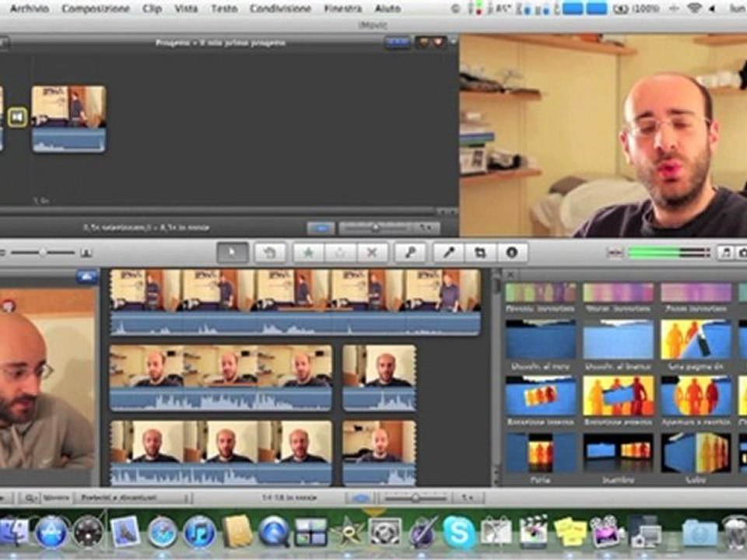The width and height of the screenshot is (747, 560).
Task: Open the Archivio menu
Action: click(x=29, y=9)
